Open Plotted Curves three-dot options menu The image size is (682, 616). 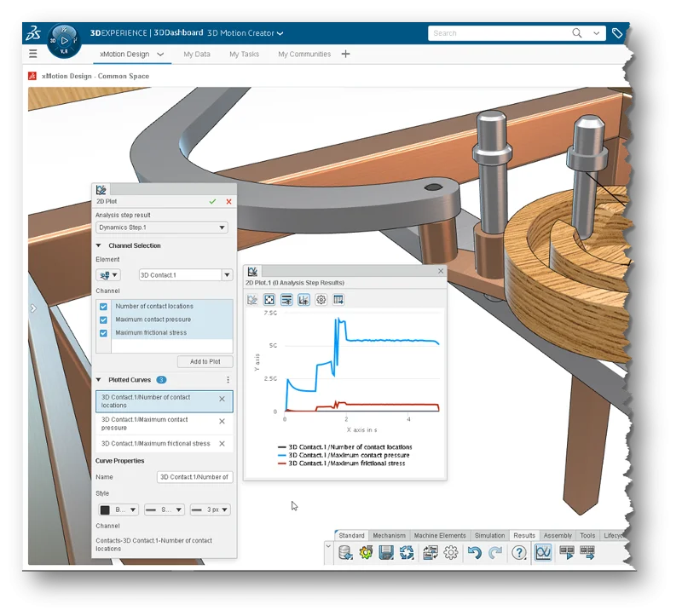tap(228, 380)
